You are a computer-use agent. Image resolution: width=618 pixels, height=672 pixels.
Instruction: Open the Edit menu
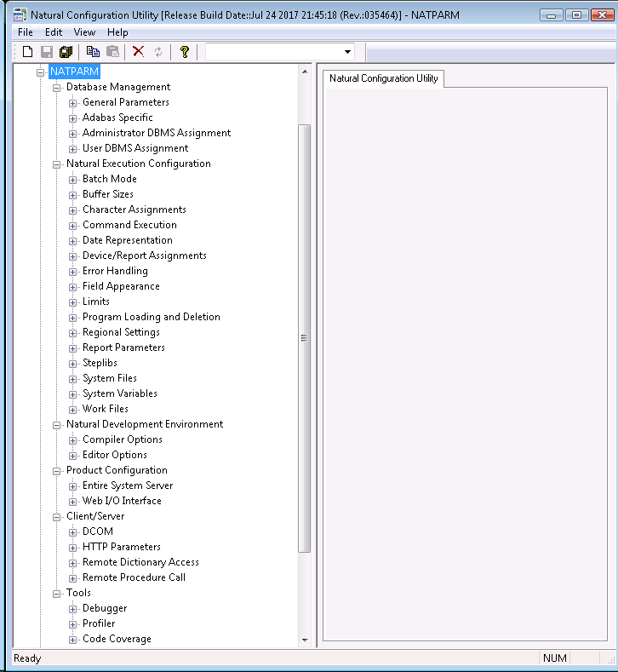point(54,32)
